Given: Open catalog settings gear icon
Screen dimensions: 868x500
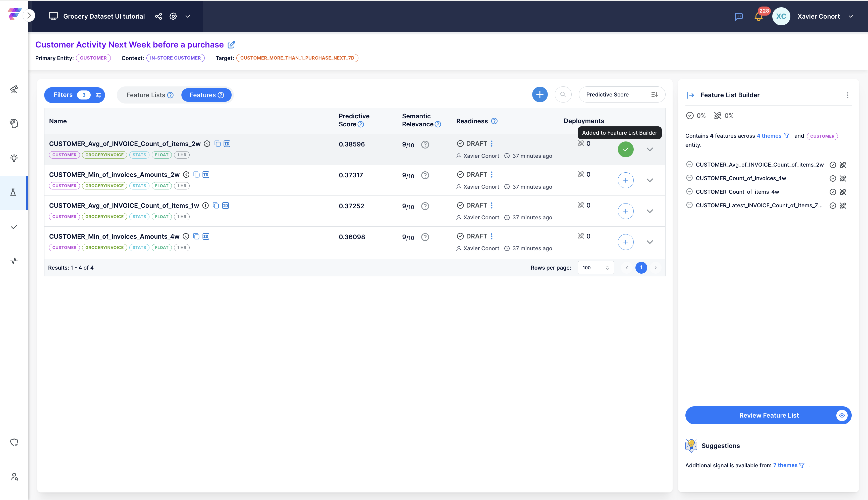Looking at the screenshot, I should [173, 17].
